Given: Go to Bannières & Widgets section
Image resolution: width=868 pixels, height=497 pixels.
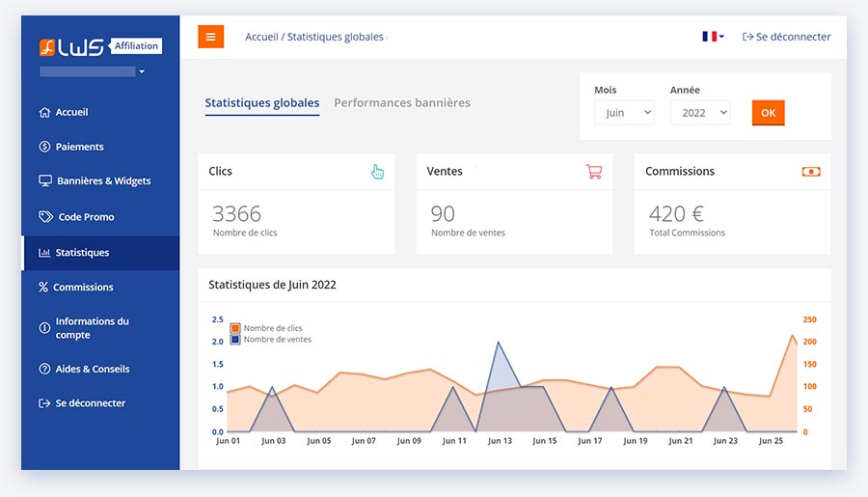Looking at the screenshot, I should tap(103, 180).
